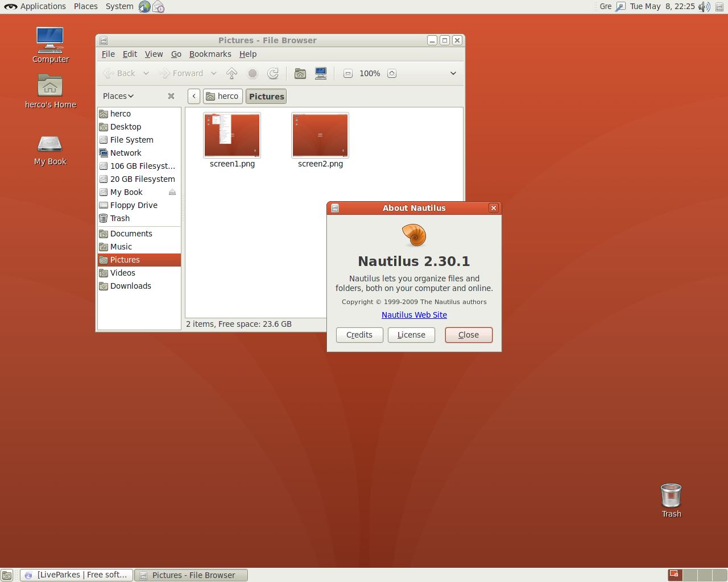Click the Nautilus shell logo
This screenshot has height=582, width=728.
[x=414, y=235]
